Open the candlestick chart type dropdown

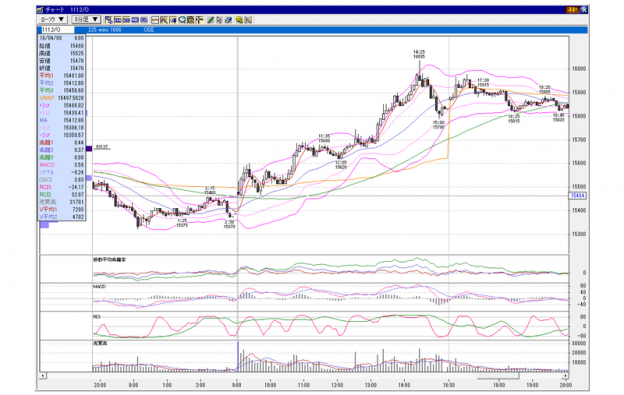(53, 19)
